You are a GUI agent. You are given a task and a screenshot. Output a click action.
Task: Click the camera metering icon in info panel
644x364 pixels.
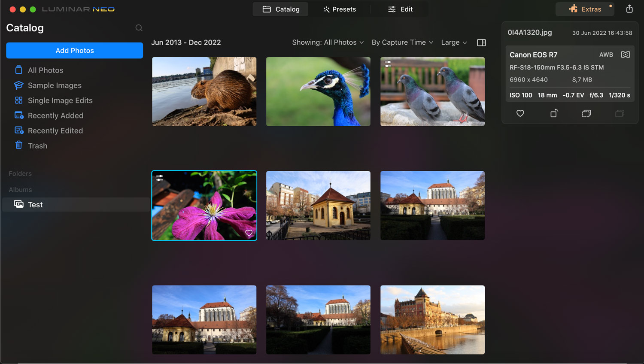click(x=625, y=55)
